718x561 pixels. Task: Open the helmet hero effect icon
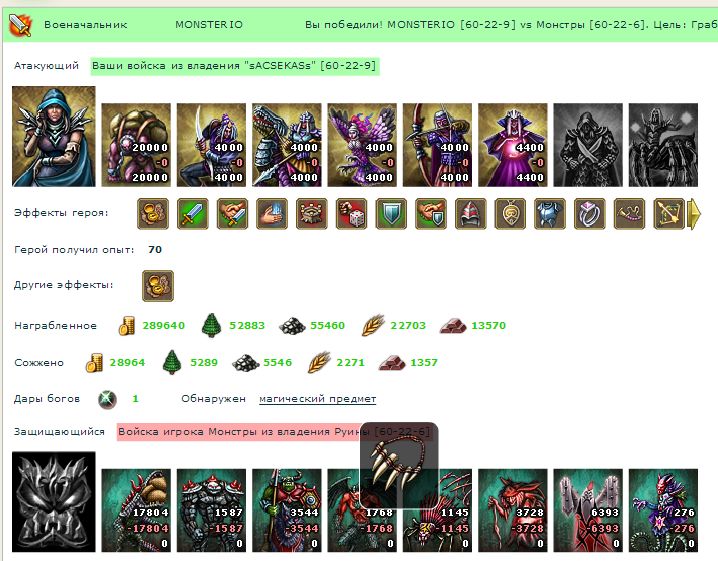click(471, 213)
